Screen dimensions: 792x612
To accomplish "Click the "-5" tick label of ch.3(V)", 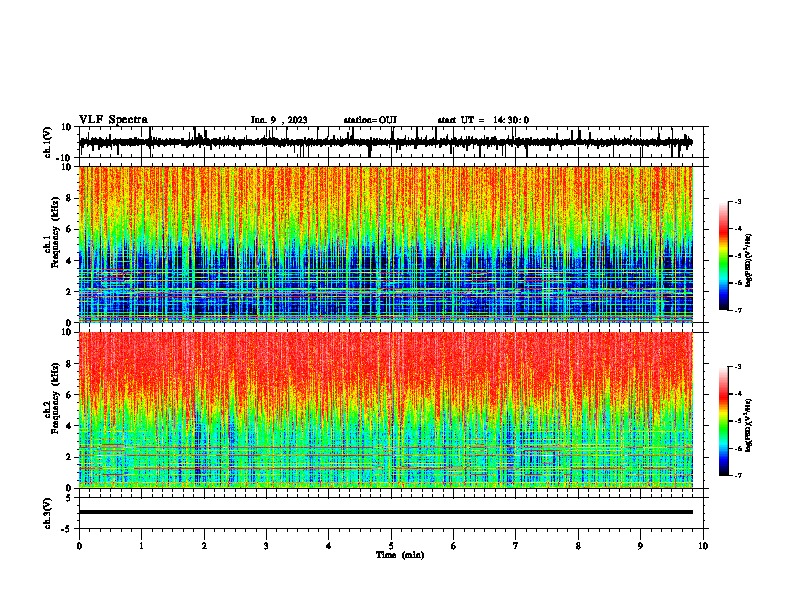I will click(67, 529).
